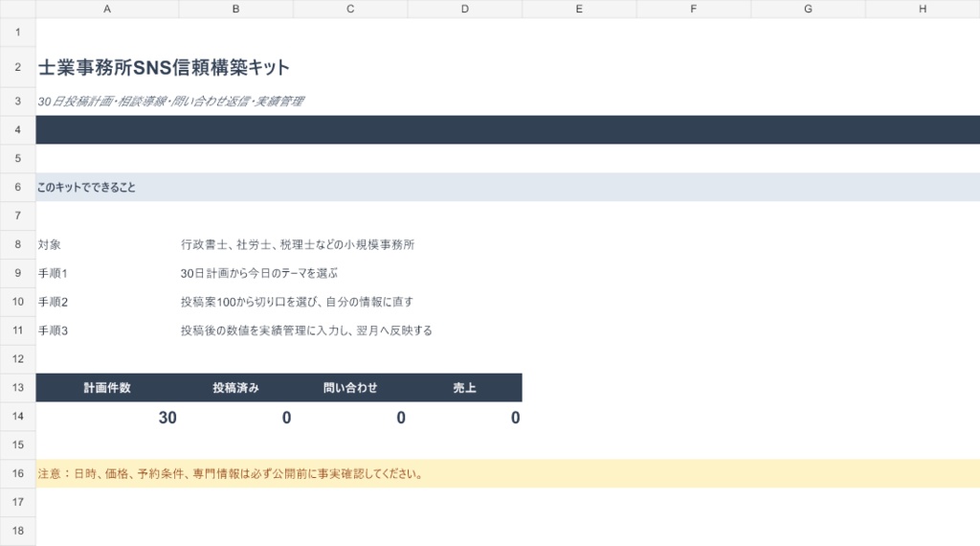The width and height of the screenshot is (980, 546).
Task: Click text 行政書士、社労士、税理士などの小規模事務所
Action: click(298, 244)
